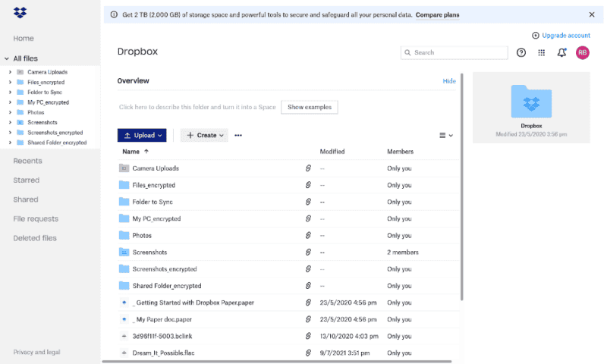Click the link icon for My PC_encrypted row
The width and height of the screenshot is (607, 364).
click(308, 218)
